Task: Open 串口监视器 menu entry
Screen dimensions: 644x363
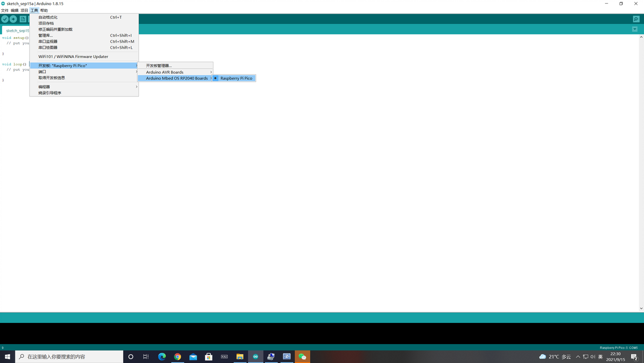Action: click(84, 42)
